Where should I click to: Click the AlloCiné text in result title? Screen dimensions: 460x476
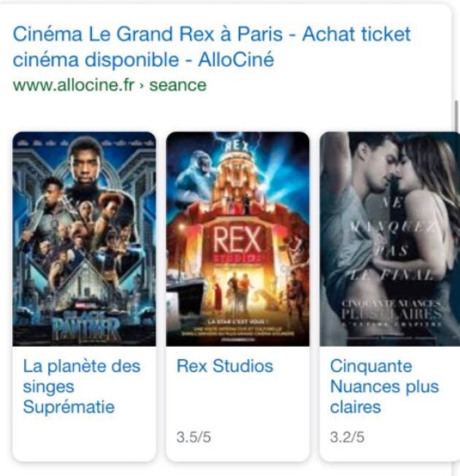pyautogui.click(x=236, y=60)
